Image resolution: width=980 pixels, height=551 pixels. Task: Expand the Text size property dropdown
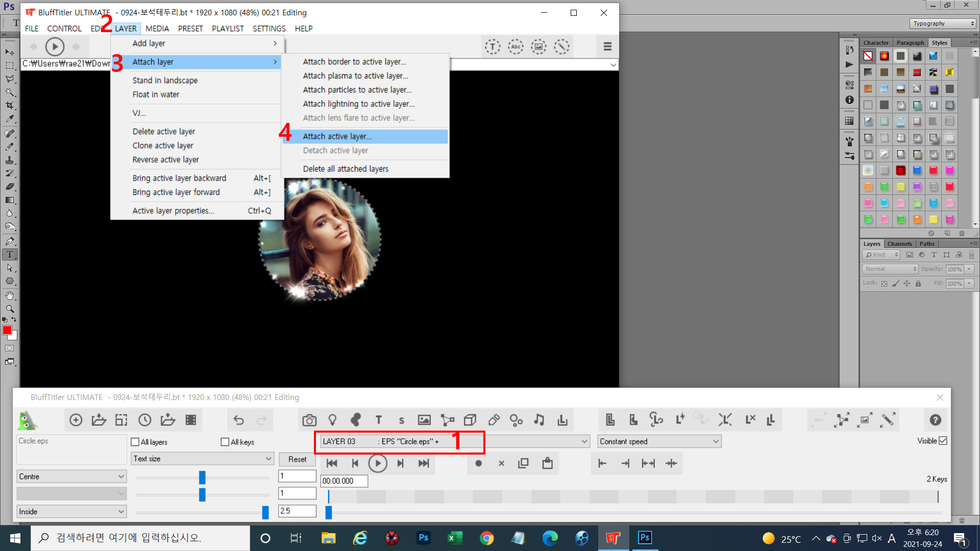tap(202, 459)
